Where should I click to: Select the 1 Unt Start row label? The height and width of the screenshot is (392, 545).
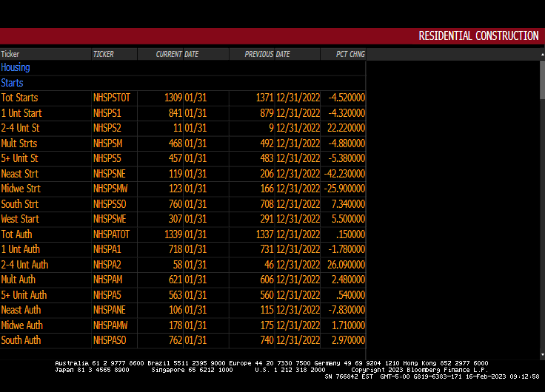[x=21, y=113]
